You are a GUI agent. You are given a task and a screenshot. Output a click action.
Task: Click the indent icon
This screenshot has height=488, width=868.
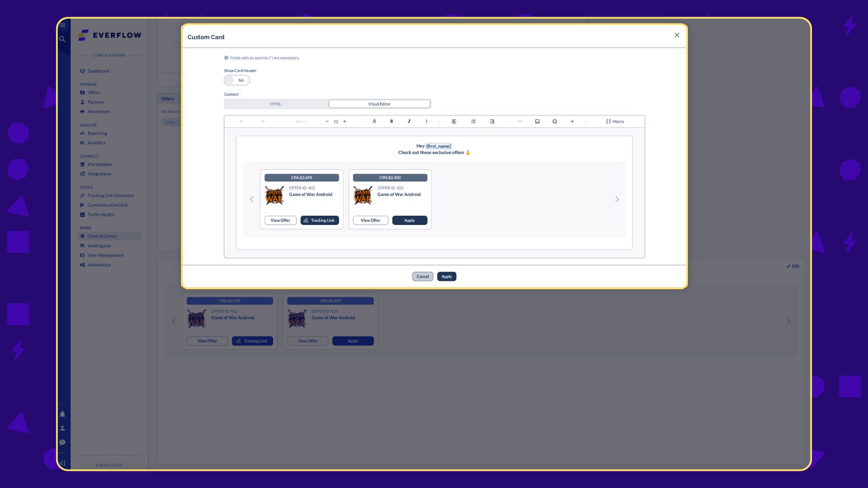(492, 122)
